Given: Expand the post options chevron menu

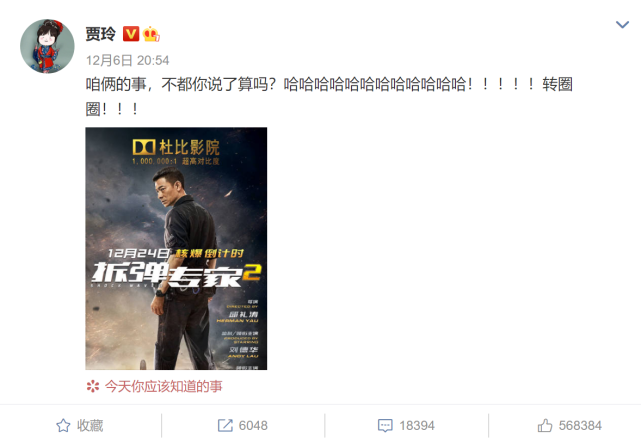Looking at the screenshot, I should 622,25.
